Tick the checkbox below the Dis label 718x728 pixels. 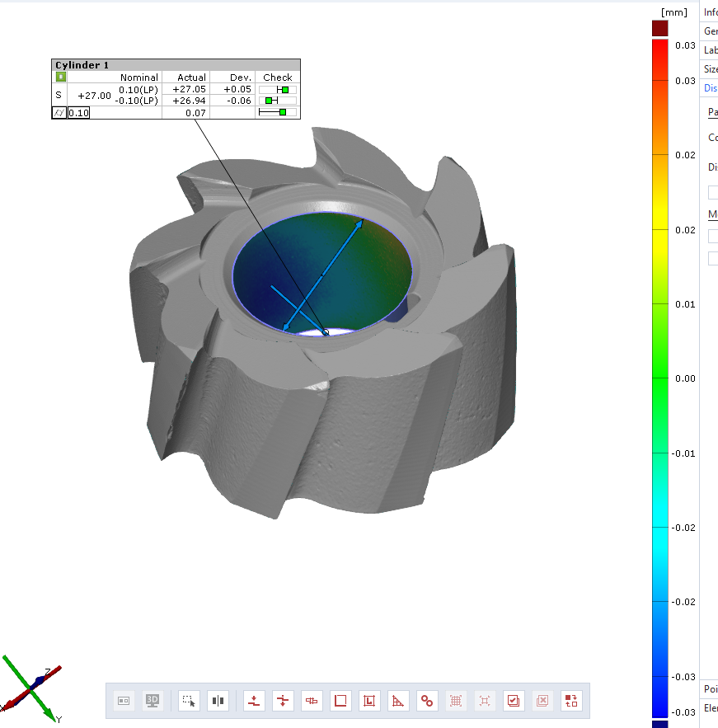(713, 192)
